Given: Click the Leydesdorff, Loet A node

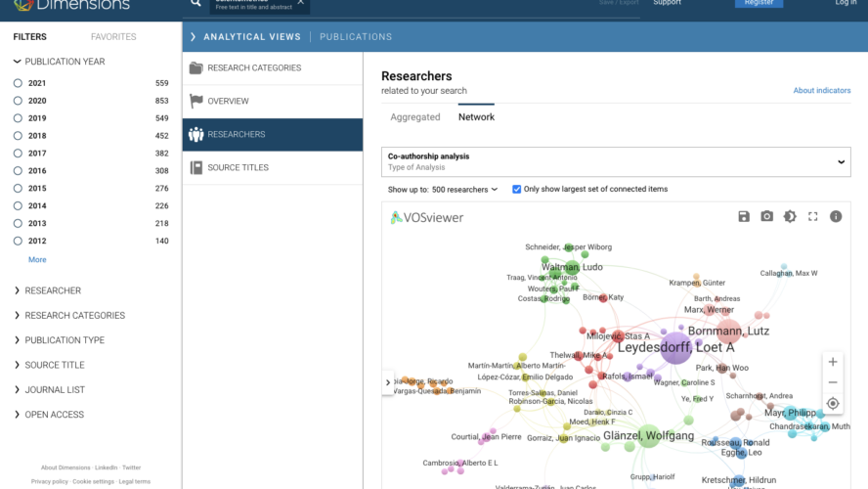Looking at the screenshot, I should (x=674, y=347).
